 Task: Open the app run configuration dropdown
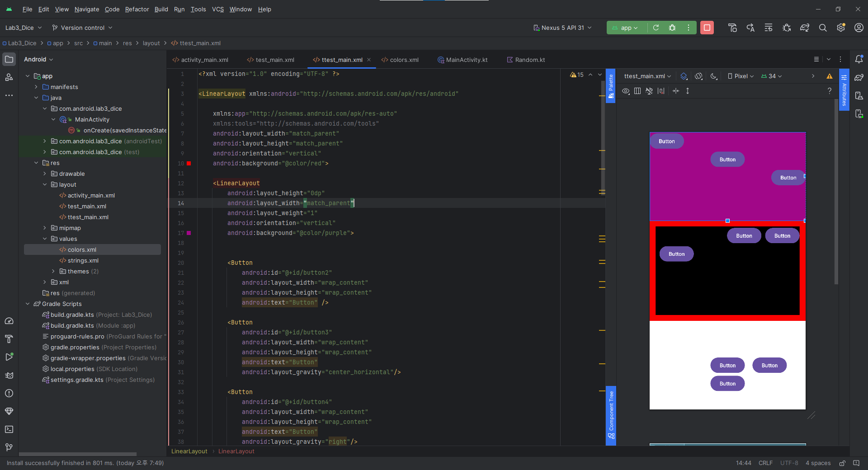626,28
